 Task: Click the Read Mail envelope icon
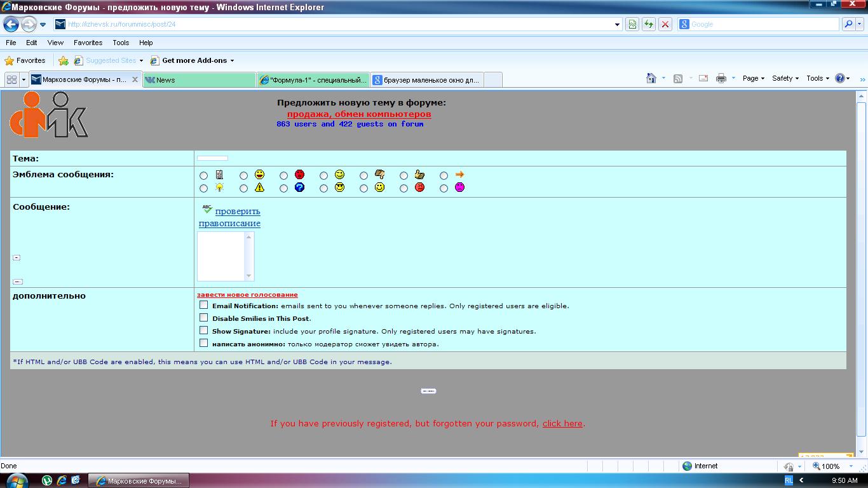tap(703, 78)
